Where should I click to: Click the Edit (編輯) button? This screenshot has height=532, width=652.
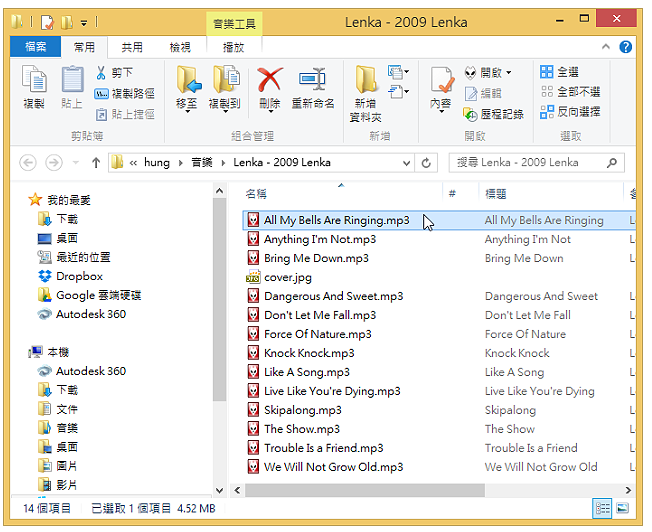pyautogui.click(x=483, y=94)
